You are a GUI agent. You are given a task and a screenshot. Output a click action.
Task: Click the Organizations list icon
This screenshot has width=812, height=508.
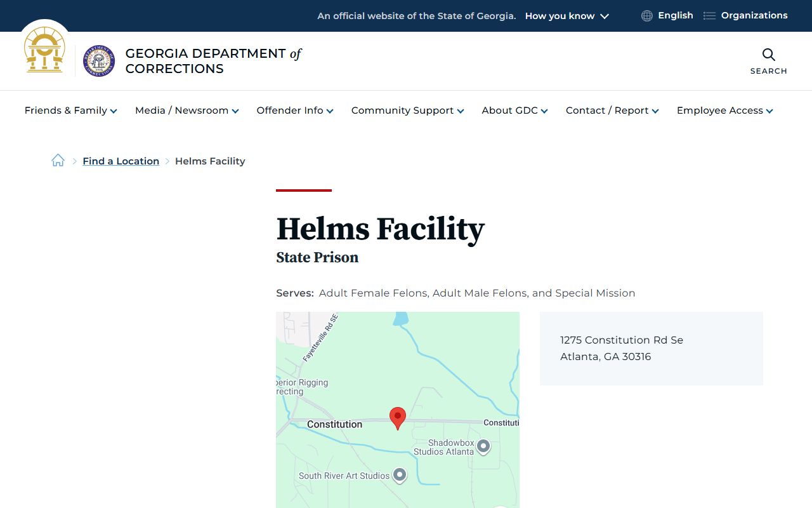(709, 16)
